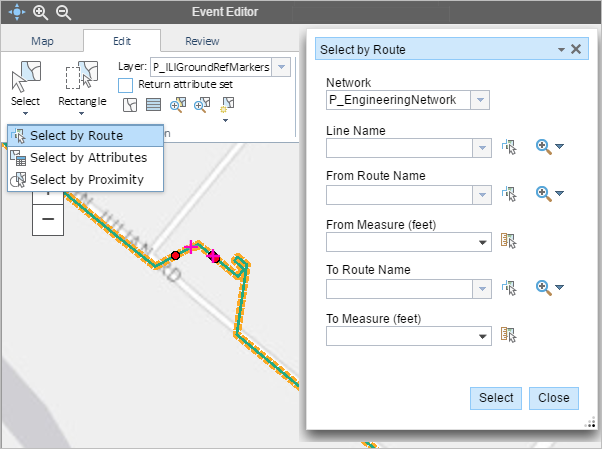Open the Layer dropdown list
Screen dimensions: 602x449
point(281,67)
